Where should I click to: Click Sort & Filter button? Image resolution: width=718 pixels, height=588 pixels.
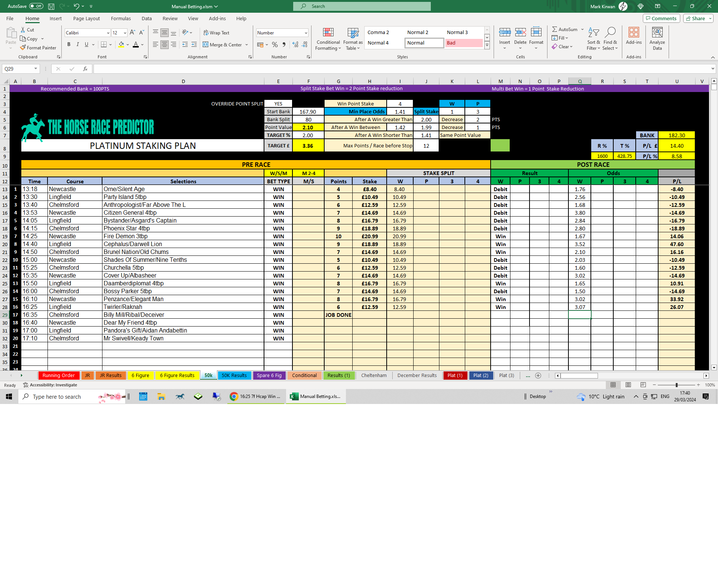(593, 39)
